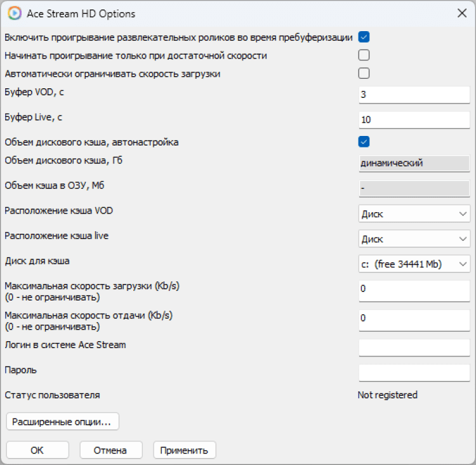This screenshot has width=476, height=465.
Task: Toggle disk cache size auto-configuration checkbox
Action: (x=364, y=142)
